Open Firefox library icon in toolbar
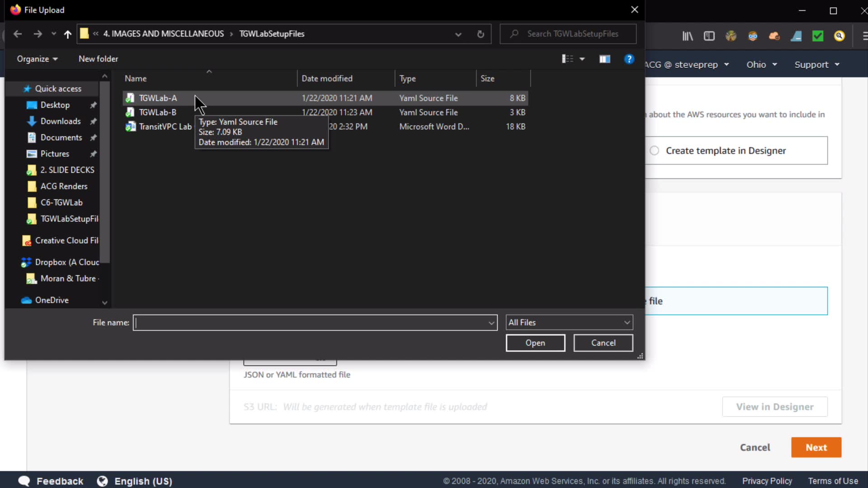The height and width of the screenshot is (488, 868). coord(688,36)
